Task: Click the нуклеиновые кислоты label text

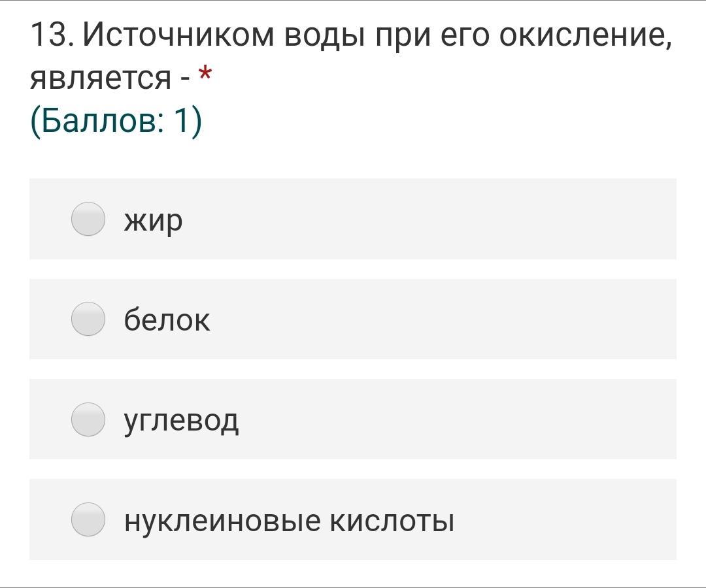Action: (289, 521)
